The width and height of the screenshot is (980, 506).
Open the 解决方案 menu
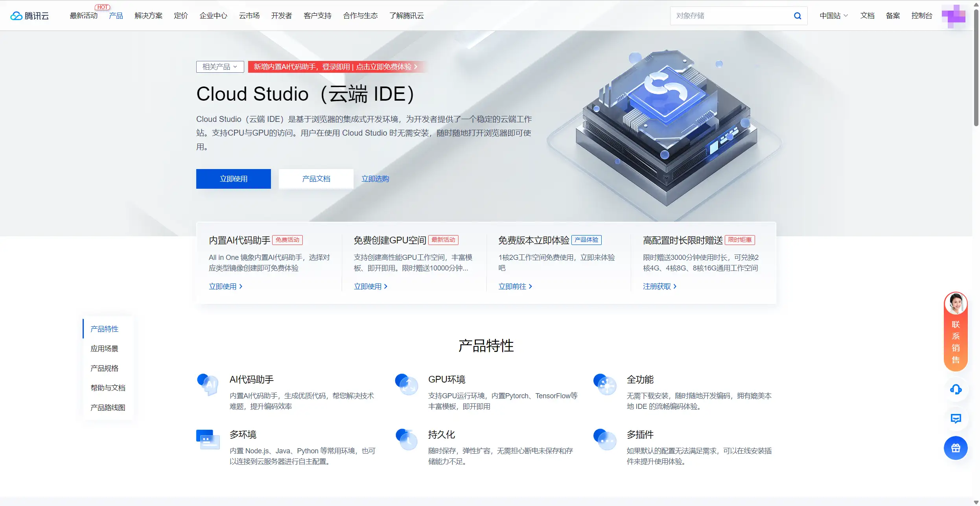(x=148, y=16)
